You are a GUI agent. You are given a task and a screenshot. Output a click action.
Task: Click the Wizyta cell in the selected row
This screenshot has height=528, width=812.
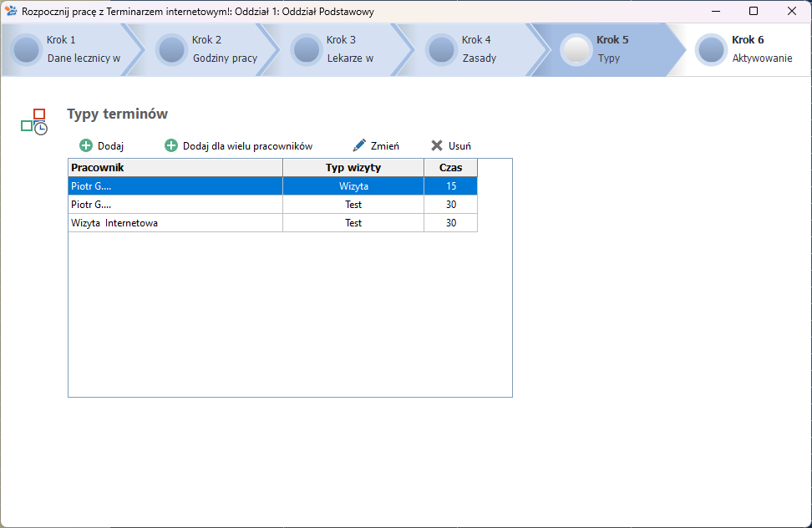click(353, 186)
